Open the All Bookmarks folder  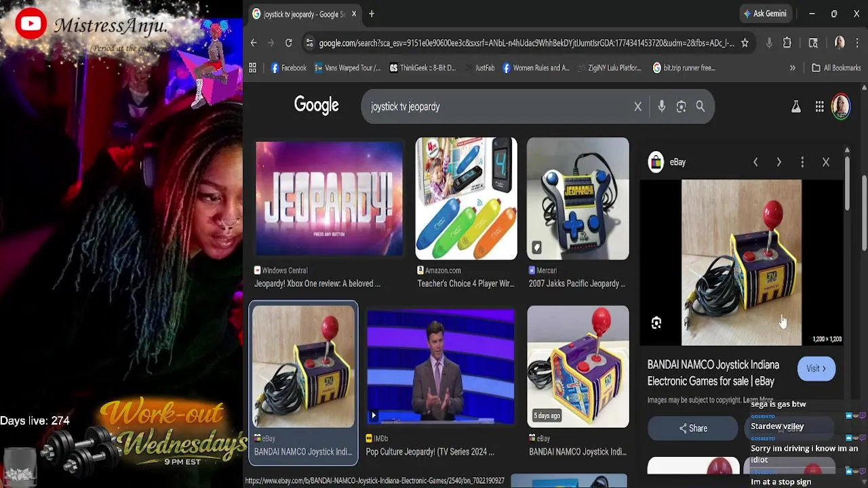click(836, 68)
